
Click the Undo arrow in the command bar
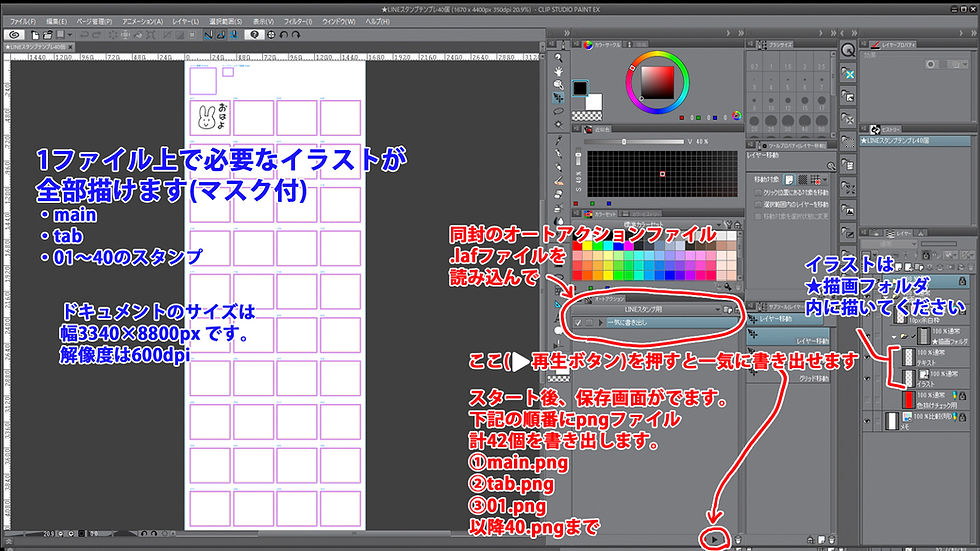[x=84, y=35]
